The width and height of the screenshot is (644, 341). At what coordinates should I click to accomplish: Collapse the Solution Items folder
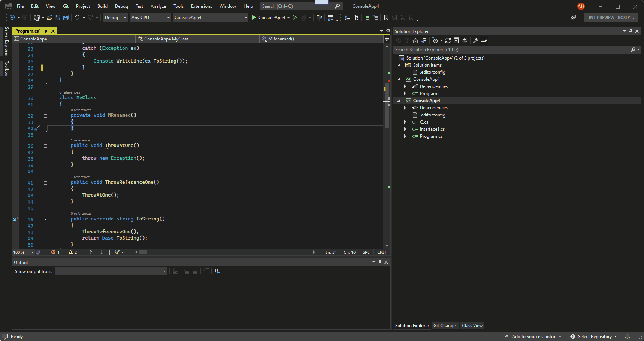[399, 65]
